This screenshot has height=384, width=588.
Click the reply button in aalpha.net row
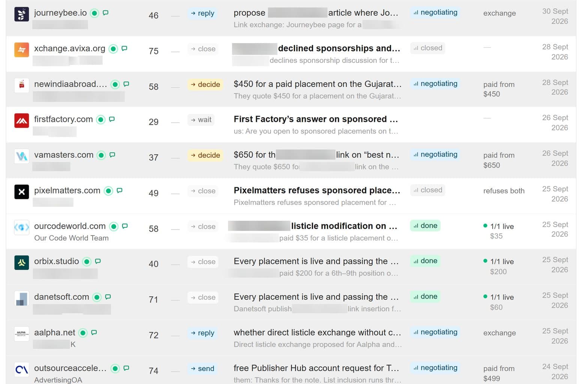point(202,333)
